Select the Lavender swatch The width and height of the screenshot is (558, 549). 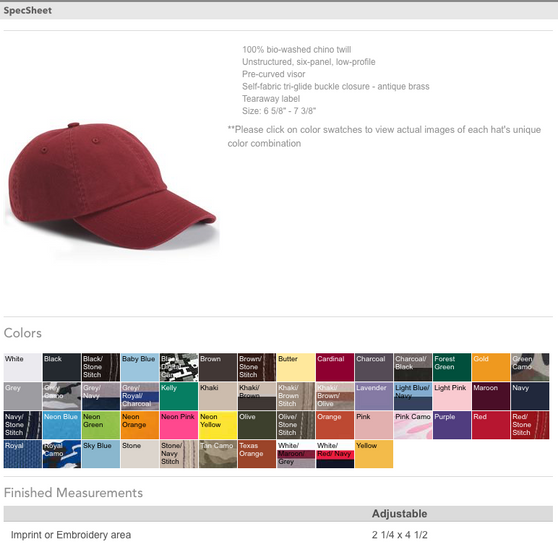374,396
